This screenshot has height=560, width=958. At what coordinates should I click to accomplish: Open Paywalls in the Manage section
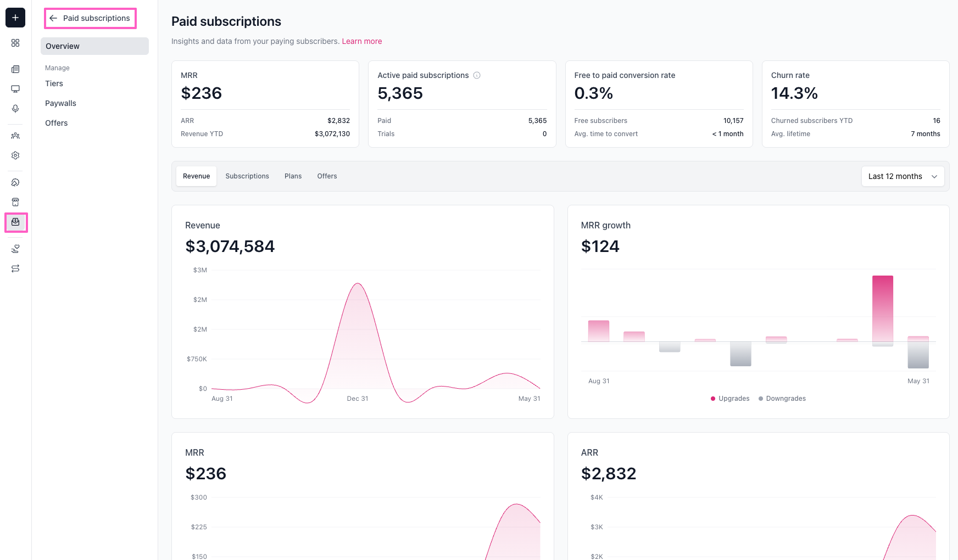(x=60, y=103)
